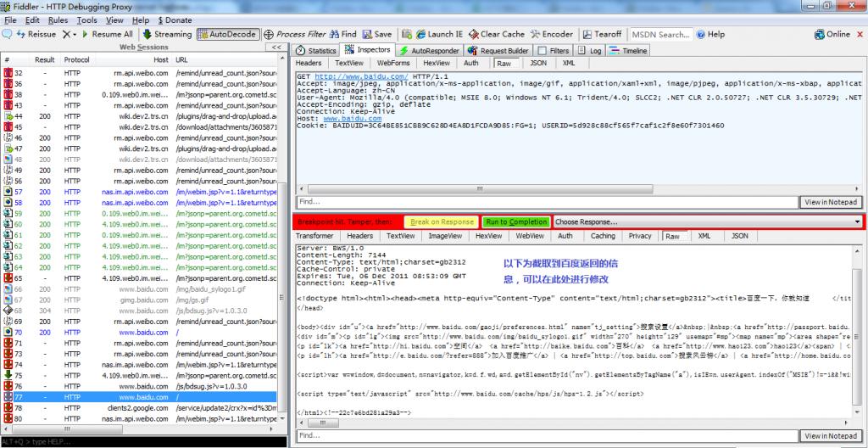Click the Online status indicator
The width and height of the screenshot is (868, 448).
tap(832, 35)
